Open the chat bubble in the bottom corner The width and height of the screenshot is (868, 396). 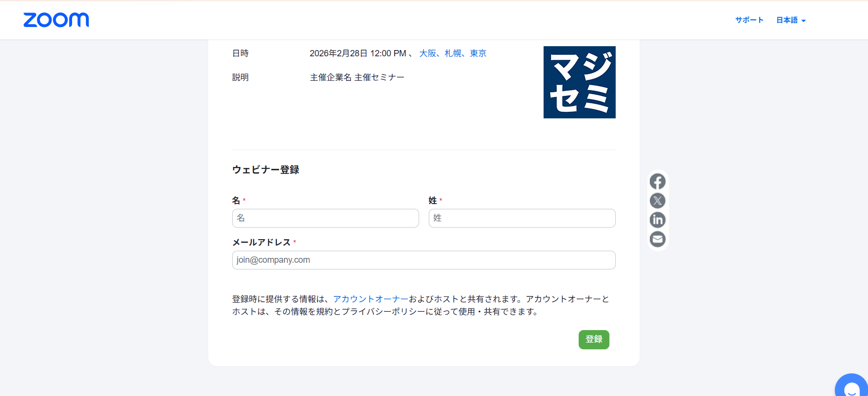(852, 388)
